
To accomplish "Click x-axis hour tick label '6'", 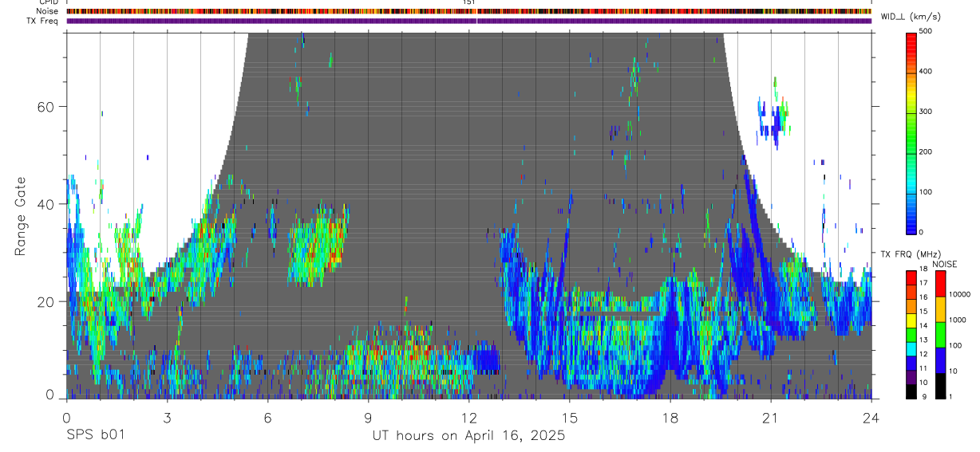I will 267,418.
